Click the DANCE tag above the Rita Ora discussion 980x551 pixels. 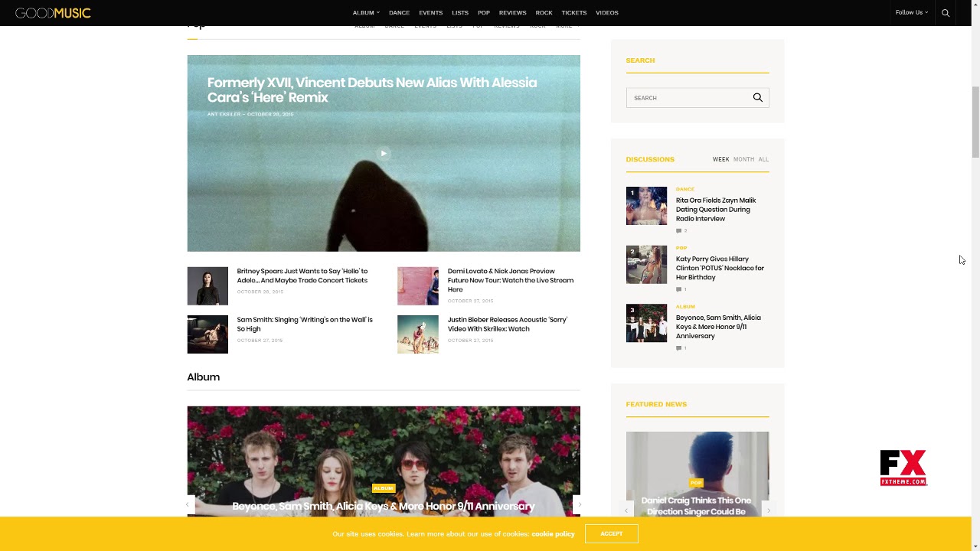pyautogui.click(x=685, y=189)
